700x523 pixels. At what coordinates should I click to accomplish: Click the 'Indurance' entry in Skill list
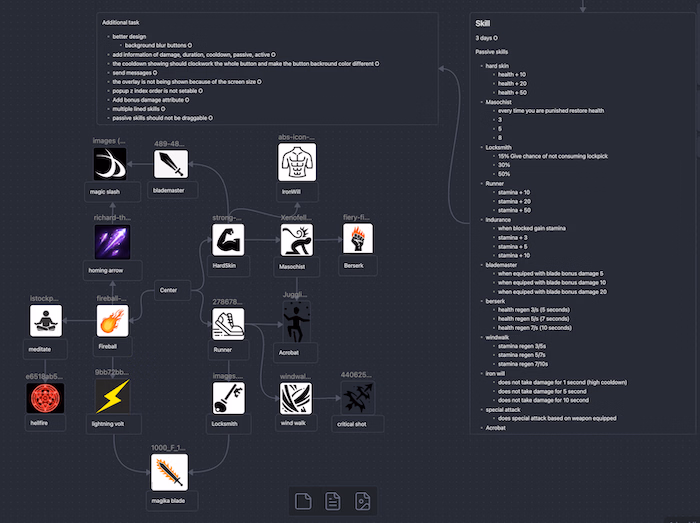(x=498, y=220)
